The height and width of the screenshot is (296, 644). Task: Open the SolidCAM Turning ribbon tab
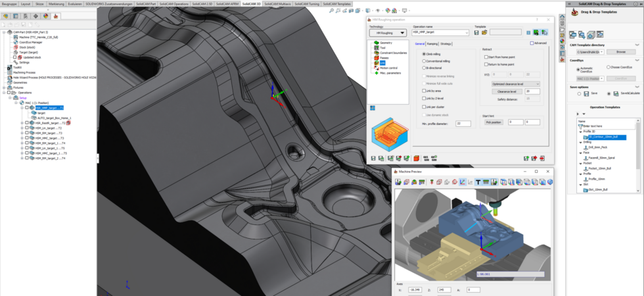tap(308, 4)
